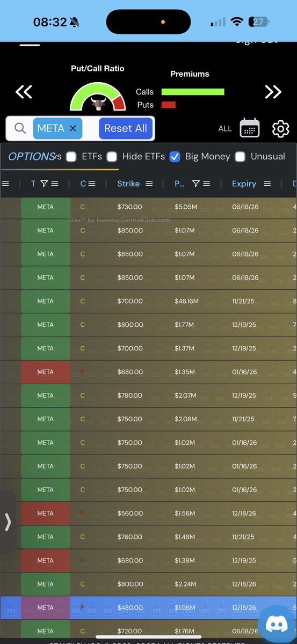Click the 11/21/25 expiry in the $46.16M row
The image size is (297, 644).
point(244,301)
